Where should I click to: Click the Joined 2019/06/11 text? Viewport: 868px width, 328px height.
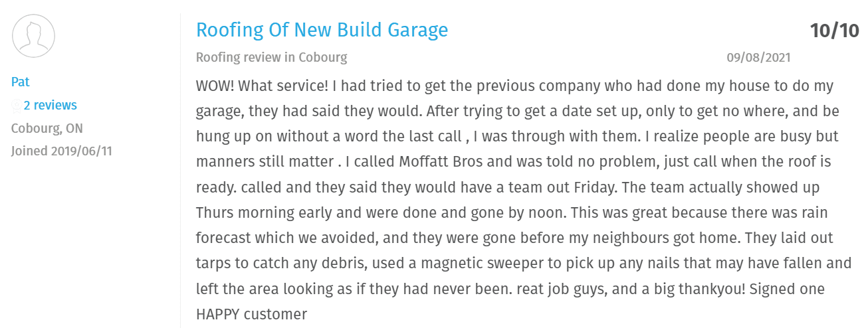pos(62,151)
